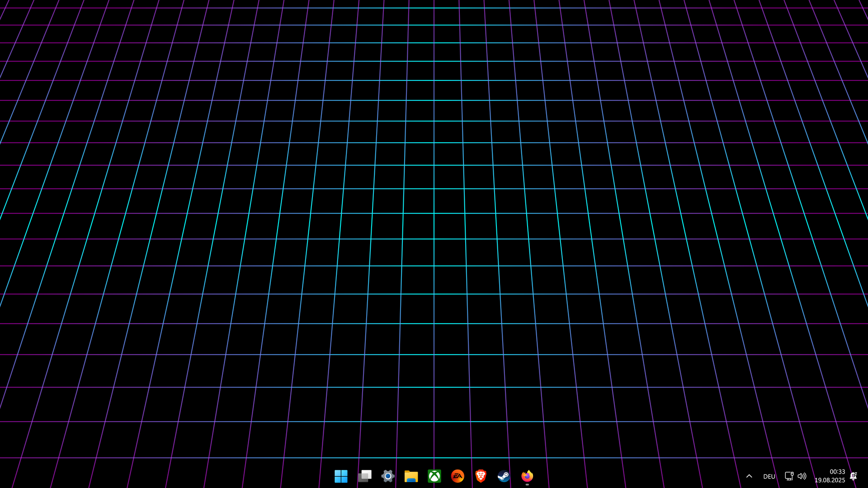
Task: Open the calendar via 19.08.2025 date
Action: [x=830, y=480]
